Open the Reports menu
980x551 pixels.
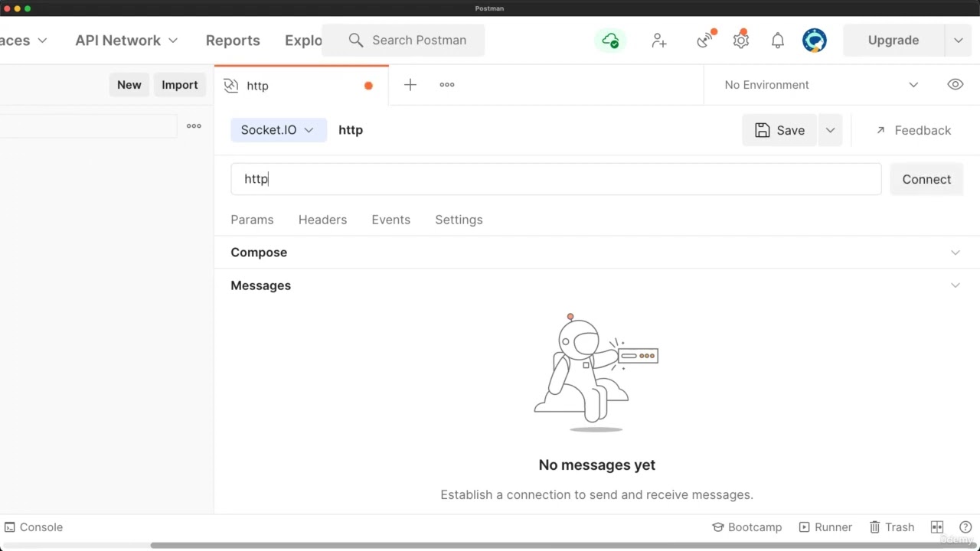pos(233,41)
